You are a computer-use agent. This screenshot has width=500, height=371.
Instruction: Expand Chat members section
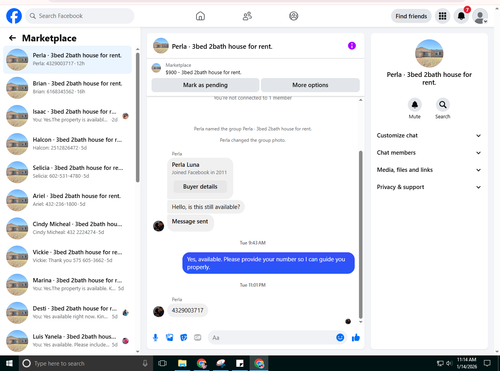click(429, 153)
